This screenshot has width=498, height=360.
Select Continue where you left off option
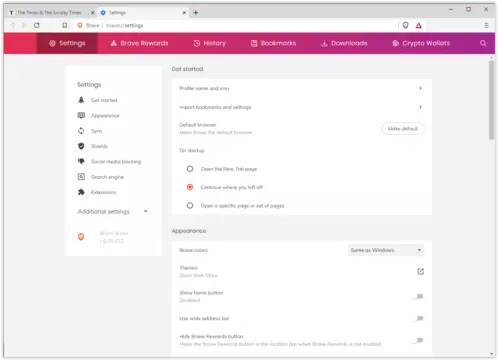tap(190, 187)
